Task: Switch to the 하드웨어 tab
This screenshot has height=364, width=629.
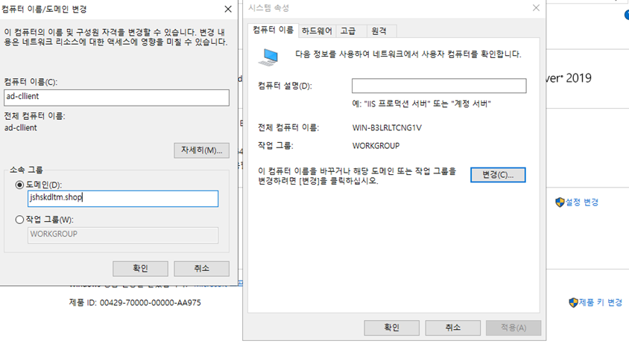Action: pos(317,31)
